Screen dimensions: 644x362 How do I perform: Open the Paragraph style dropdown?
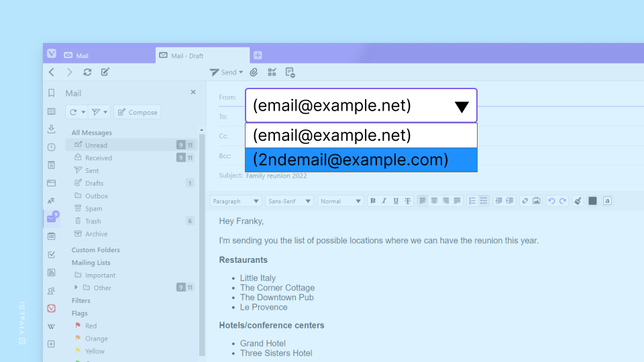tap(235, 201)
